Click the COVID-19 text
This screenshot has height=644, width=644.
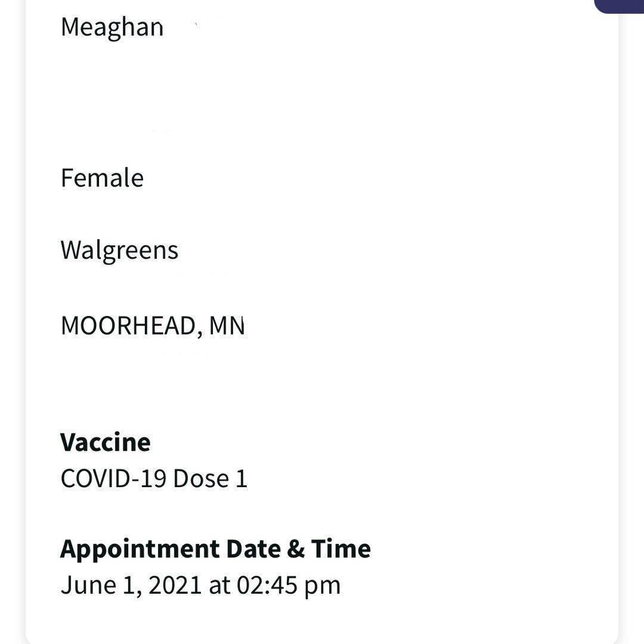pos(113,479)
